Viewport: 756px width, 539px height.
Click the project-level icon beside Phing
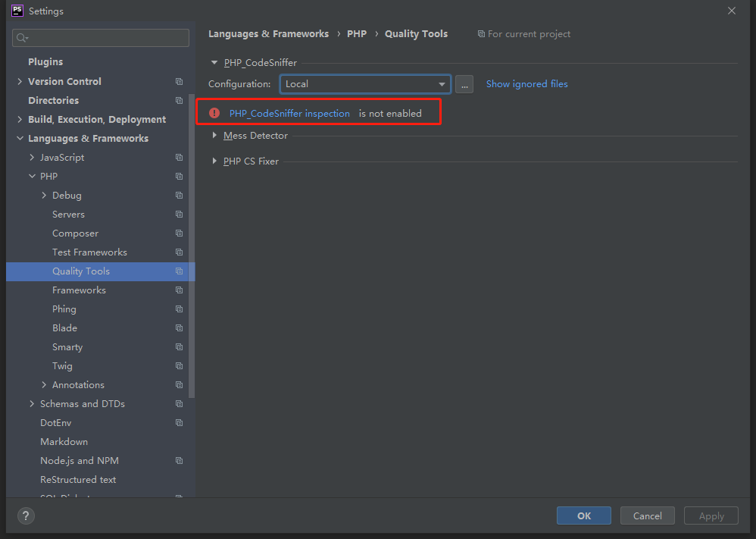[x=180, y=309]
